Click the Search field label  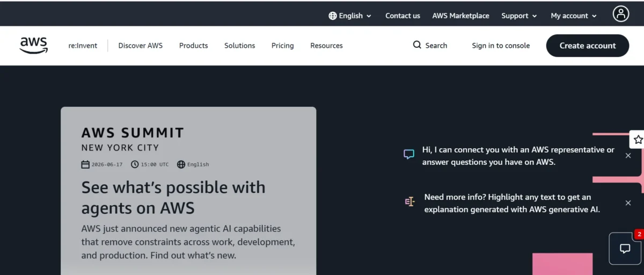pos(436,46)
